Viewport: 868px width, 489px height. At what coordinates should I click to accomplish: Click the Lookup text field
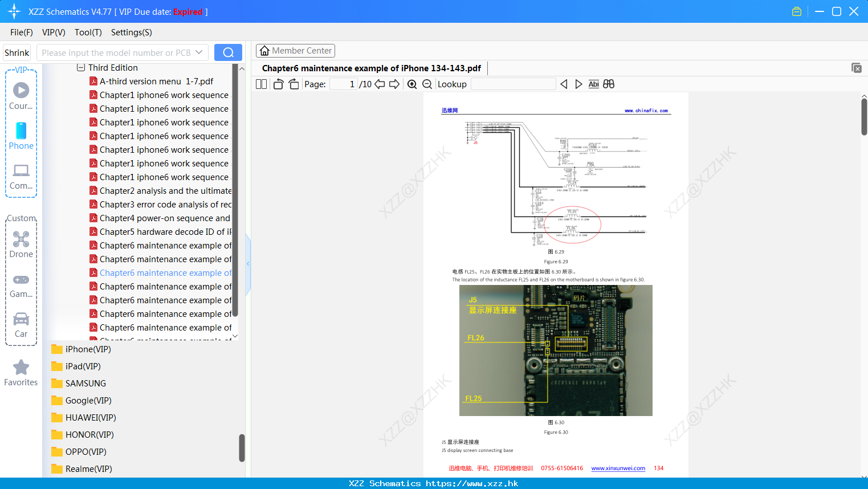pos(513,84)
